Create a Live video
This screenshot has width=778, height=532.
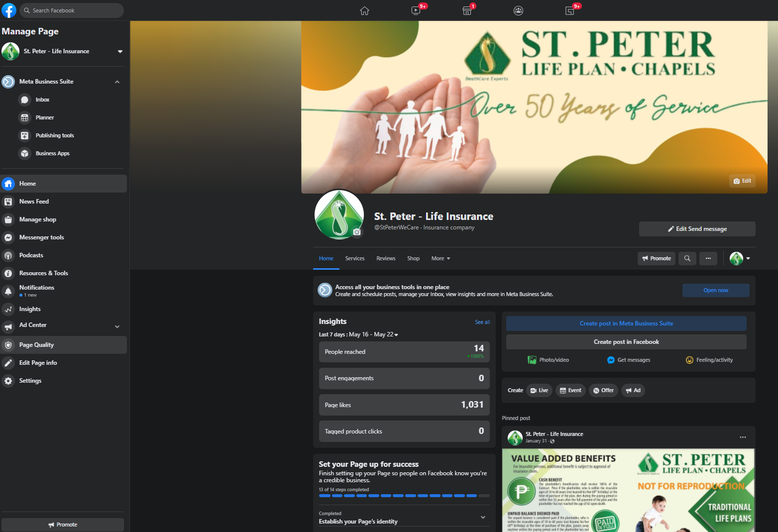click(539, 390)
